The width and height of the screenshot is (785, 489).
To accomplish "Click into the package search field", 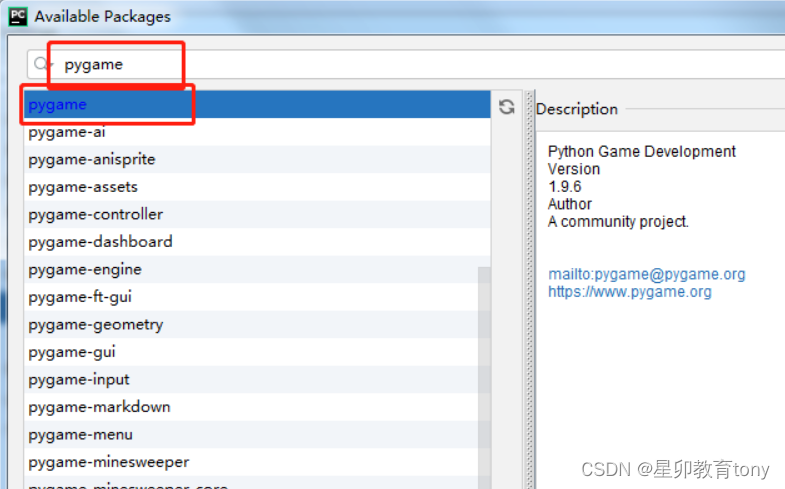I will [x=406, y=64].
